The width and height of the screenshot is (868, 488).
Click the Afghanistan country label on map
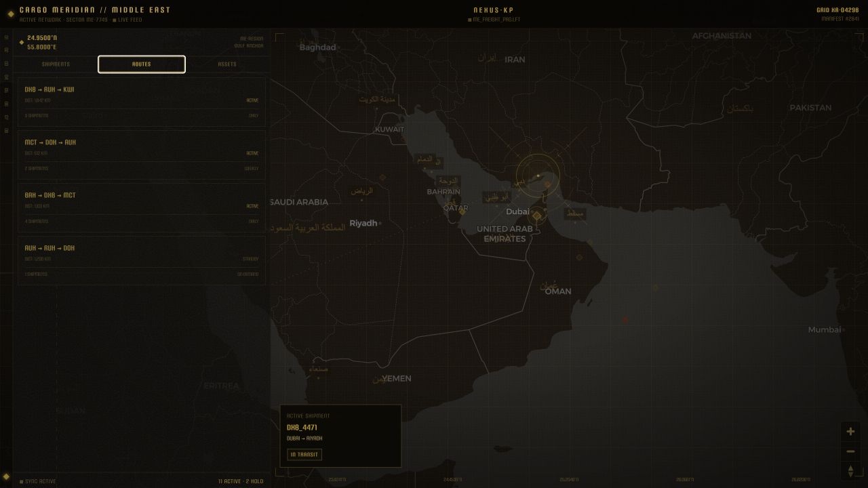pyautogui.click(x=722, y=36)
